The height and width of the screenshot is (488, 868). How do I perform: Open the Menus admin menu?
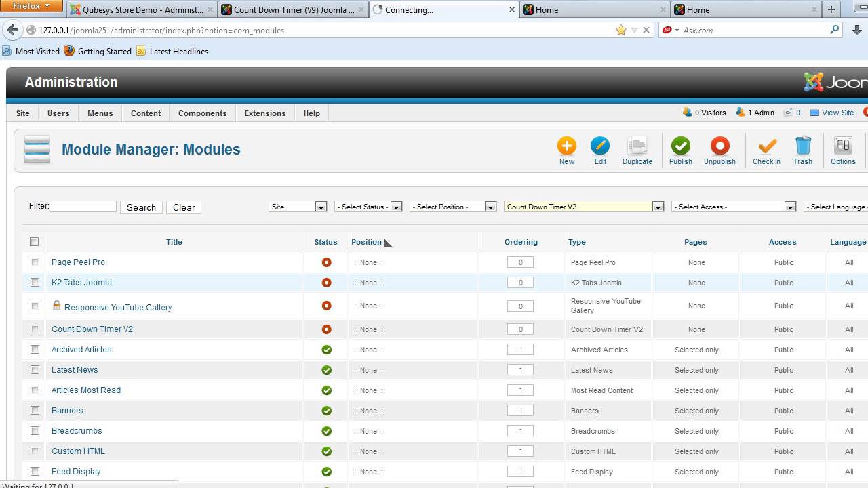(x=100, y=113)
